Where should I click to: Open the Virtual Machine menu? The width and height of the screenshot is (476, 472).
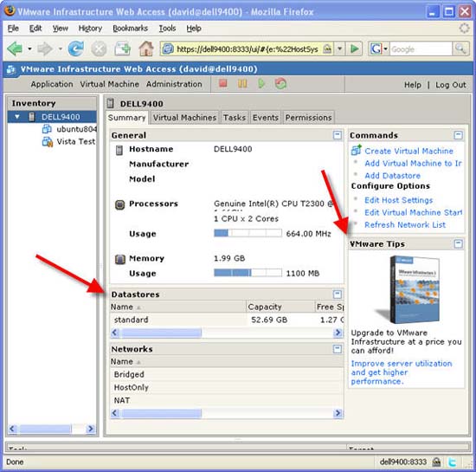tap(110, 84)
